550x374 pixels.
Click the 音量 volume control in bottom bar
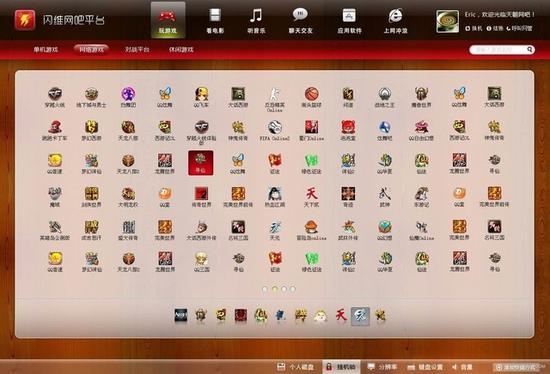(462, 367)
